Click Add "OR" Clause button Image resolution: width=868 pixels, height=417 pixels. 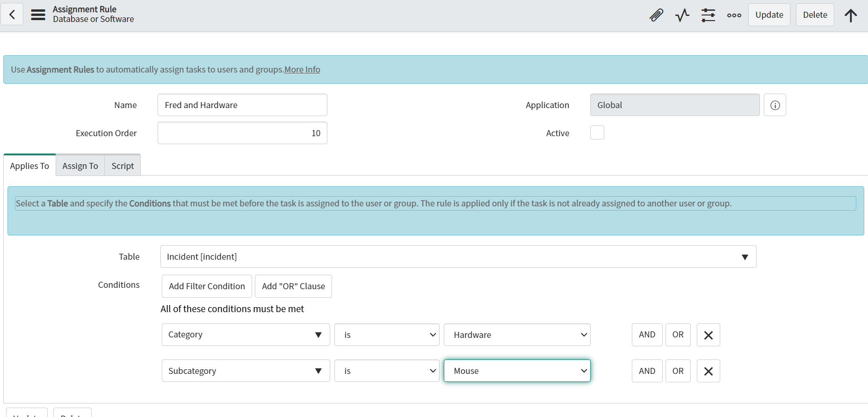[293, 286]
